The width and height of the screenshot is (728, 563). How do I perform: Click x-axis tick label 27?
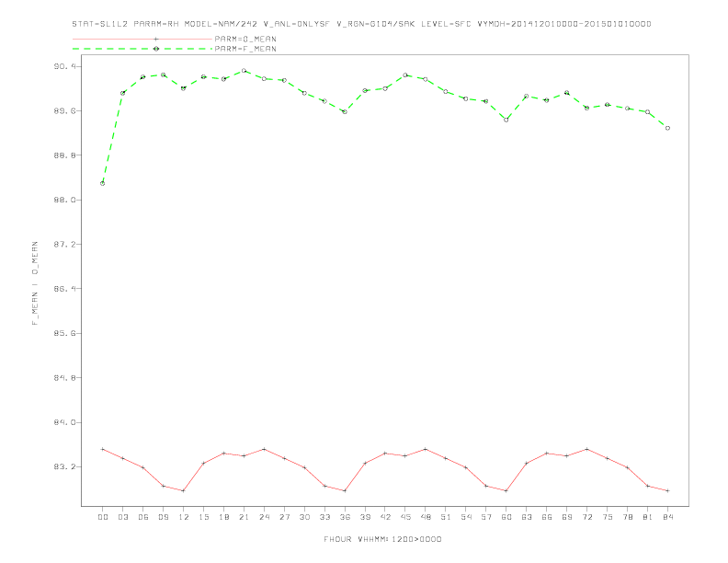(x=285, y=517)
